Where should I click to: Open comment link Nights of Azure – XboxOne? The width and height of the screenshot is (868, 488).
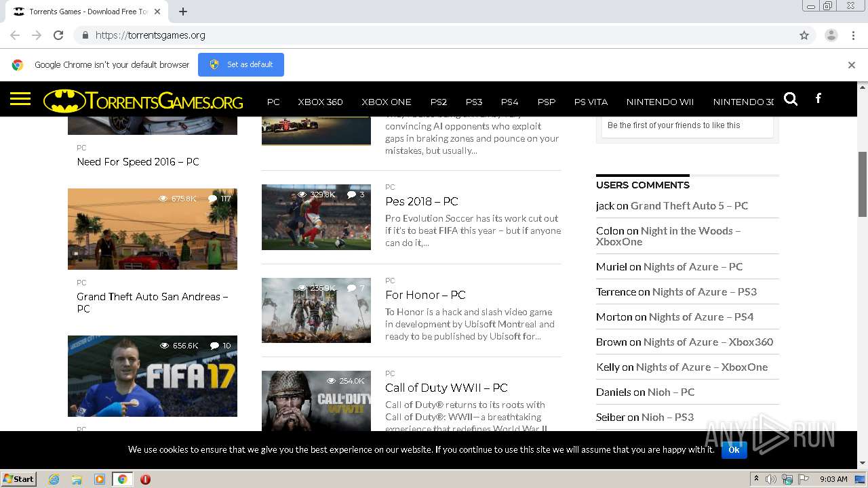tap(702, 367)
